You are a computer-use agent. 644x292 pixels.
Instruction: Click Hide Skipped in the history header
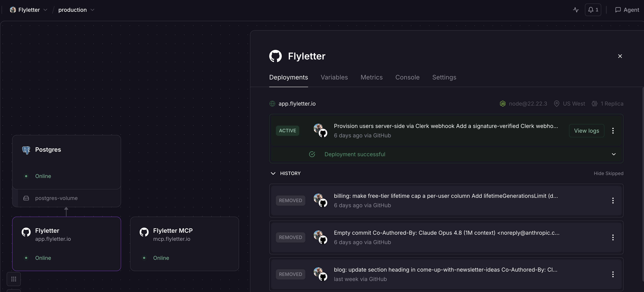click(608, 173)
